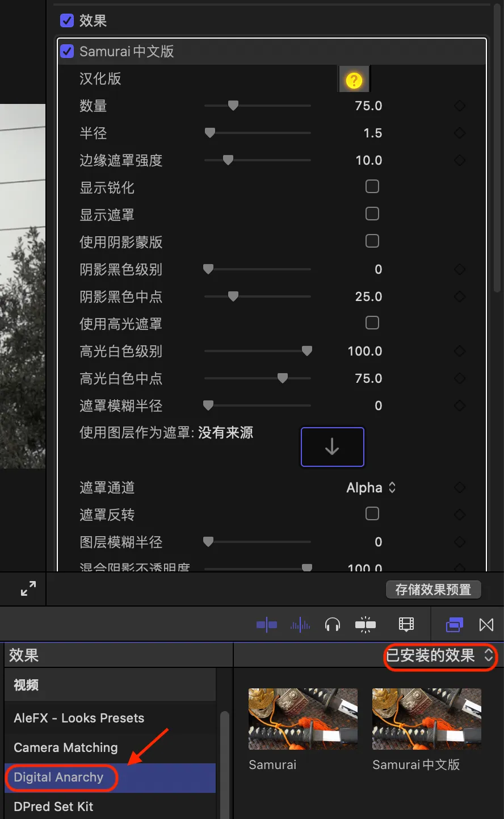Click the 存储效果预置 button
This screenshot has height=819, width=504.
(x=433, y=590)
